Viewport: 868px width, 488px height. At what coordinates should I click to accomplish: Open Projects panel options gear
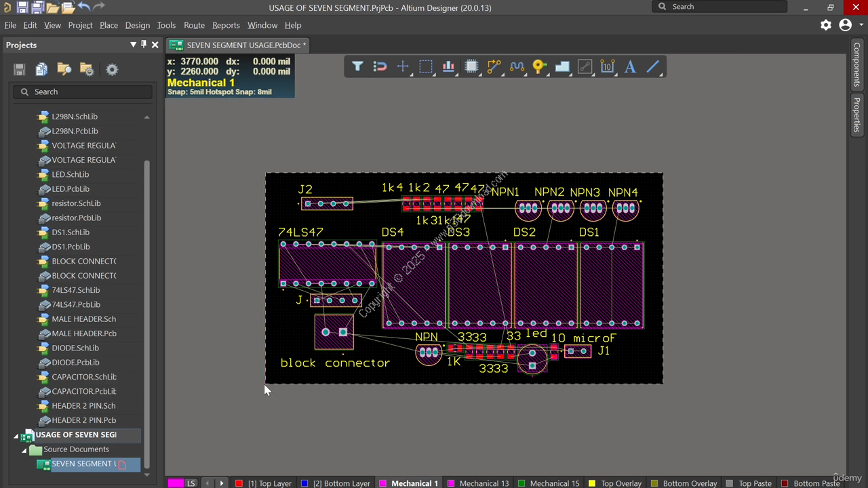point(112,69)
